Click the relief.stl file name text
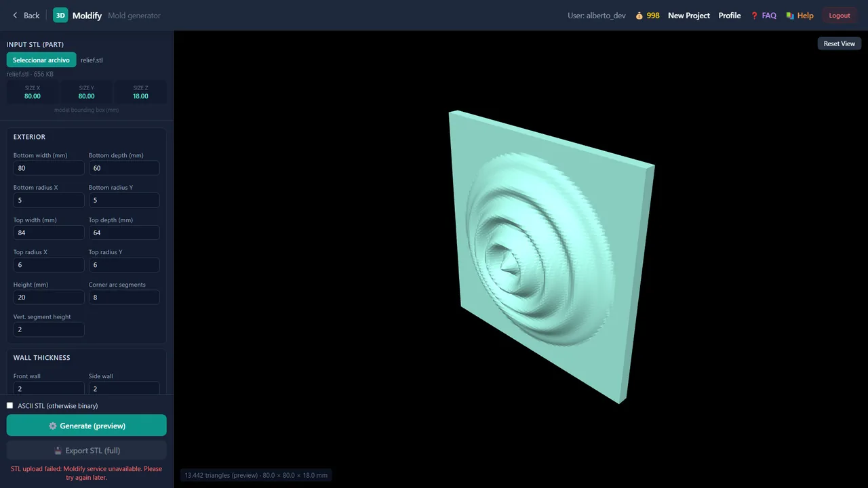The image size is (868, 488). (x=92, y=60)
